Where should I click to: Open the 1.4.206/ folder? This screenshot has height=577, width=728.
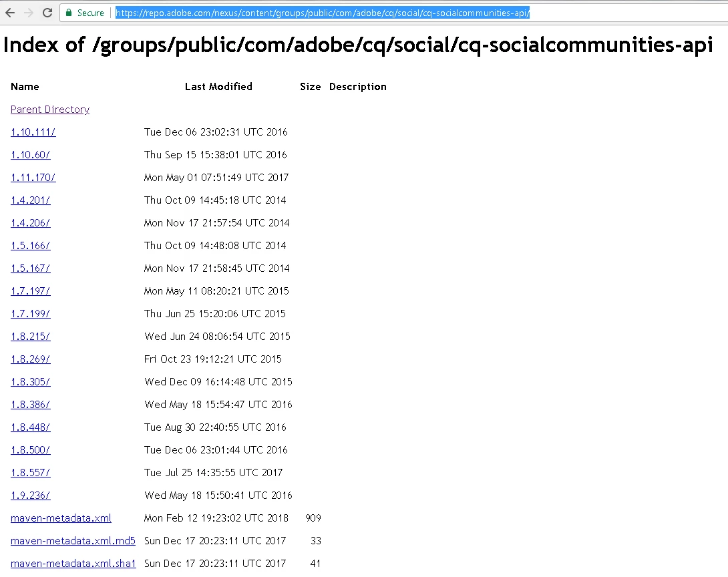(x=31, y=223)
